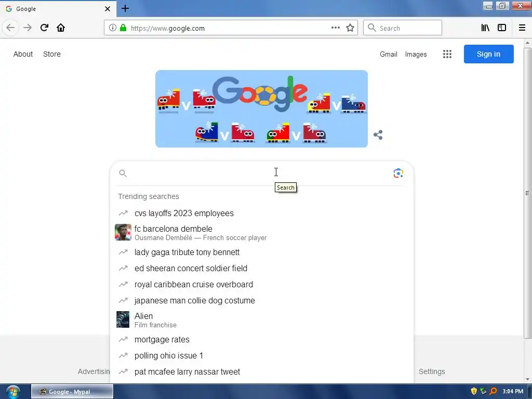The image size is (532, 399).
Task: Select suggestion fc barcelona dembele
Action: coord(262,232)
